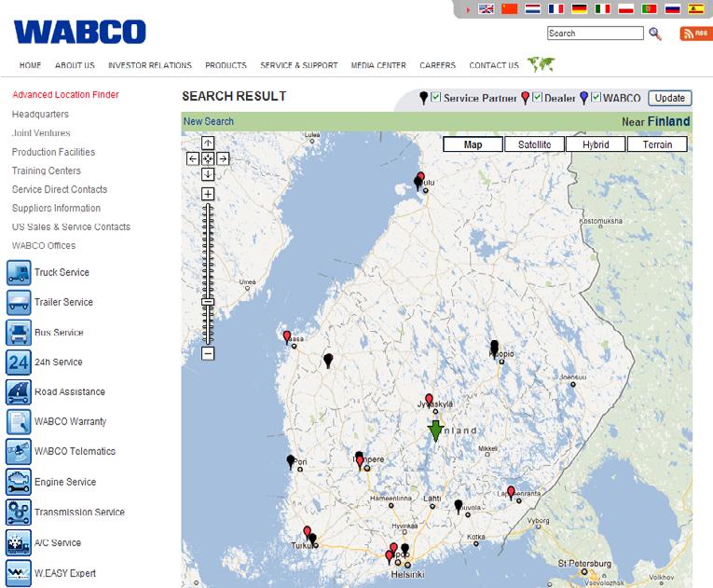Select the Chinese flag language
This screenshot has height=588, width=713.
pyautogui.click(x=509, y=8)
